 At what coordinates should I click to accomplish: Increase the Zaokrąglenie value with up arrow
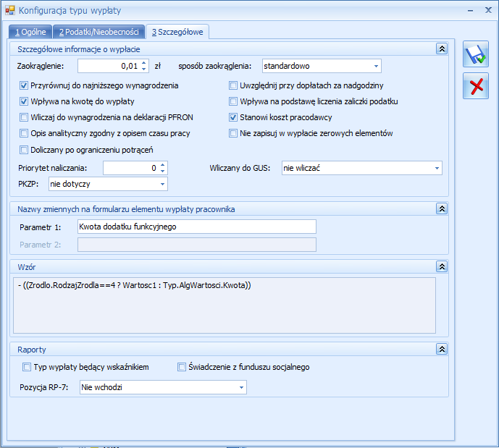click(x=144, y=63)
